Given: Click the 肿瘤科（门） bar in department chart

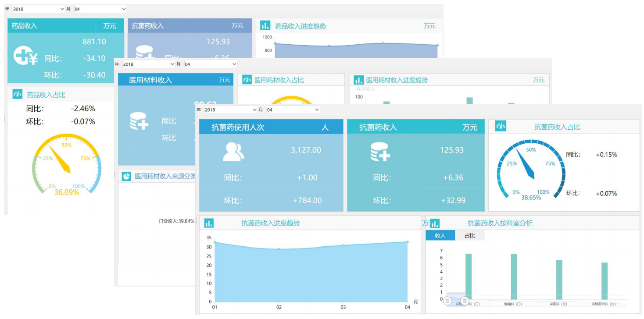Looking at the screenshot, I should click(x=514, y=276).
